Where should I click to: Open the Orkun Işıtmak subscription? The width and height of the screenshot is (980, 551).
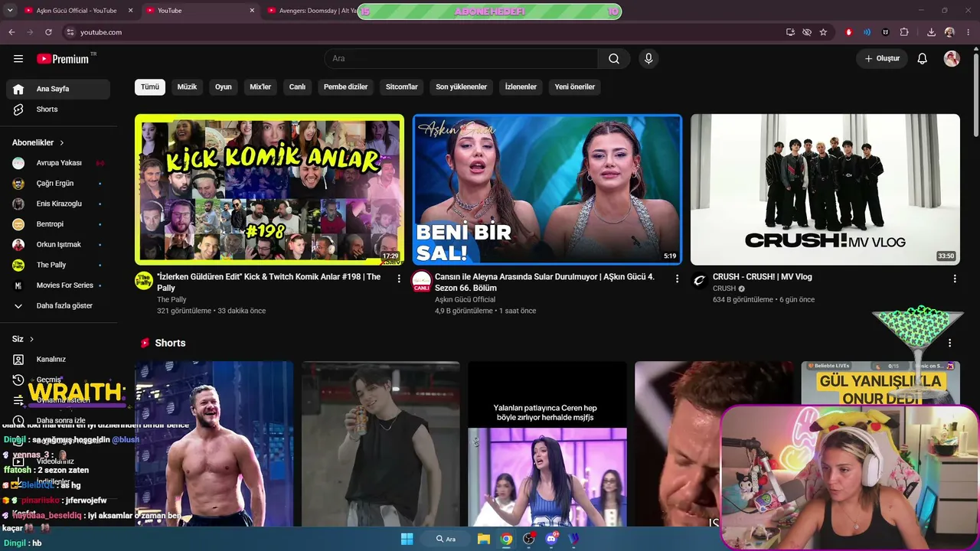point(58,245)
